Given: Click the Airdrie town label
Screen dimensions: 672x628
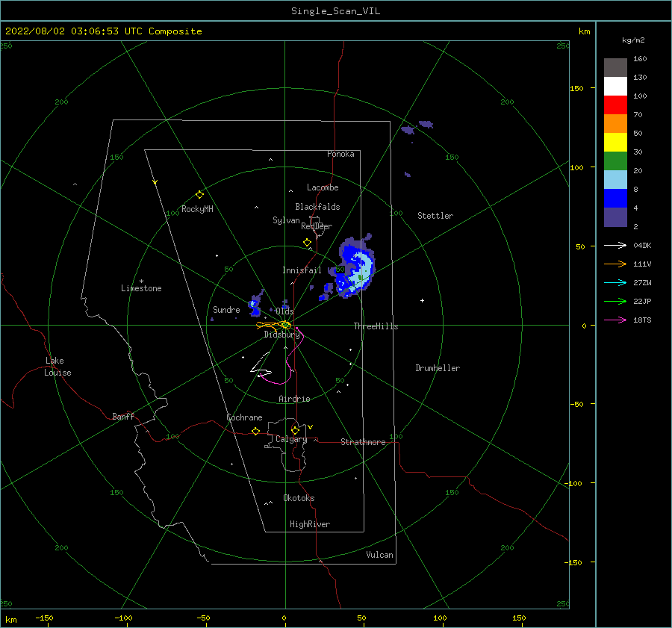Looking at the screenshot, I should (294, 399).
